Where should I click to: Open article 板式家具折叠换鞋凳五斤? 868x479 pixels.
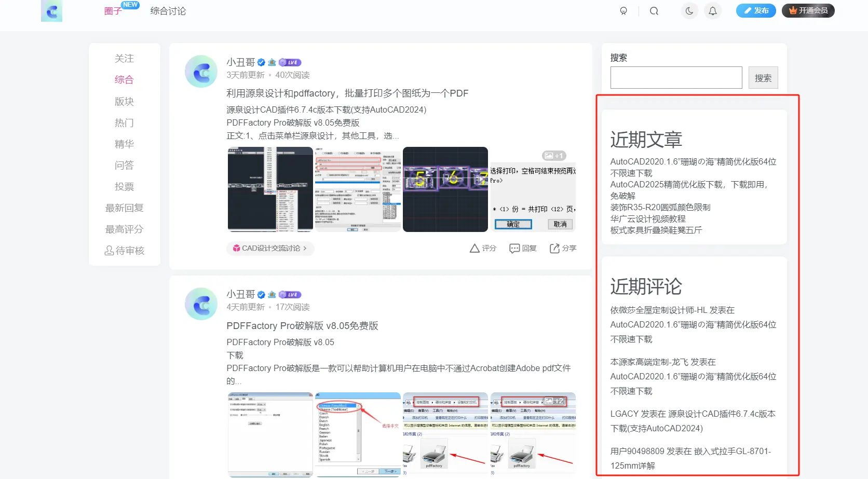coord(656,230)
